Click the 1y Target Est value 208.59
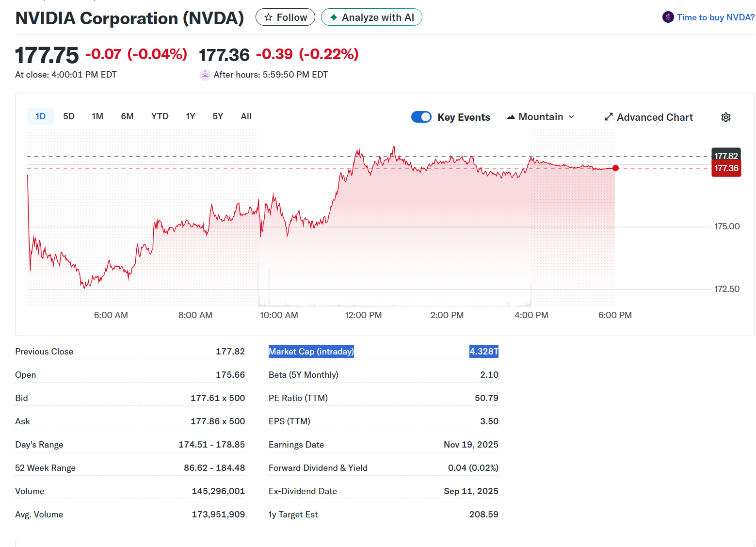The height and width of the screenshot is (547, 756). point(484,515)
